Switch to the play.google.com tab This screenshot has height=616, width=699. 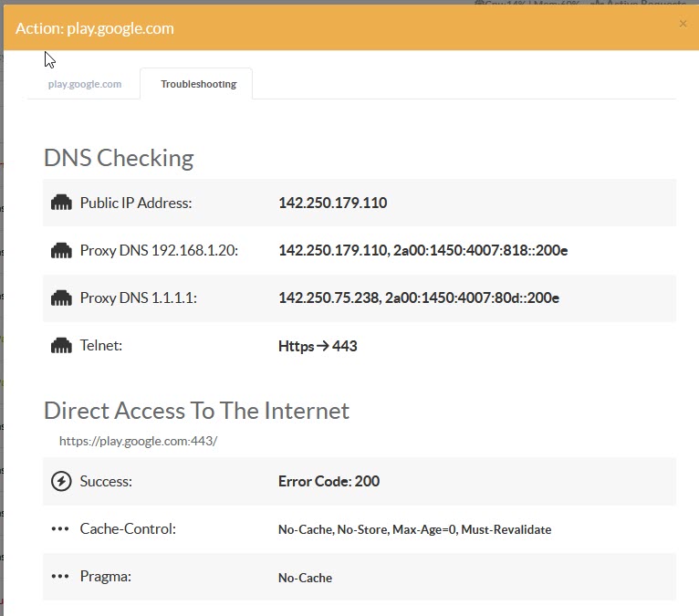(85, 84)
